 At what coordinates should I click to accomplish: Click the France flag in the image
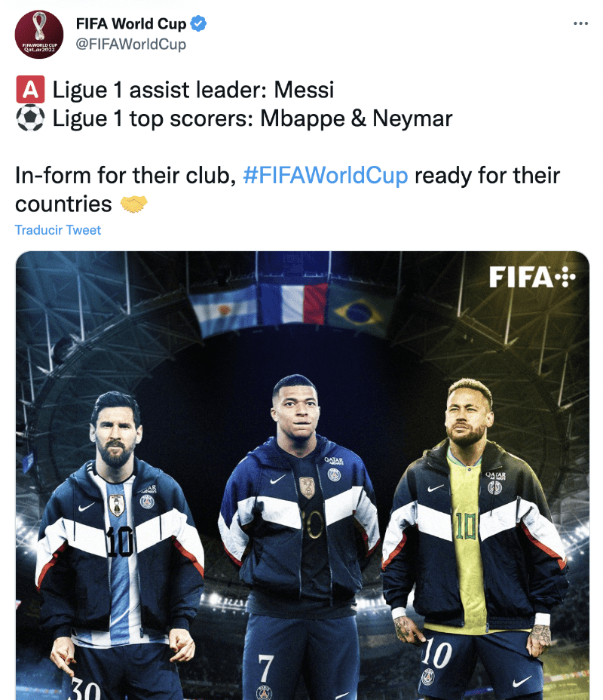[x=293, y=303]
